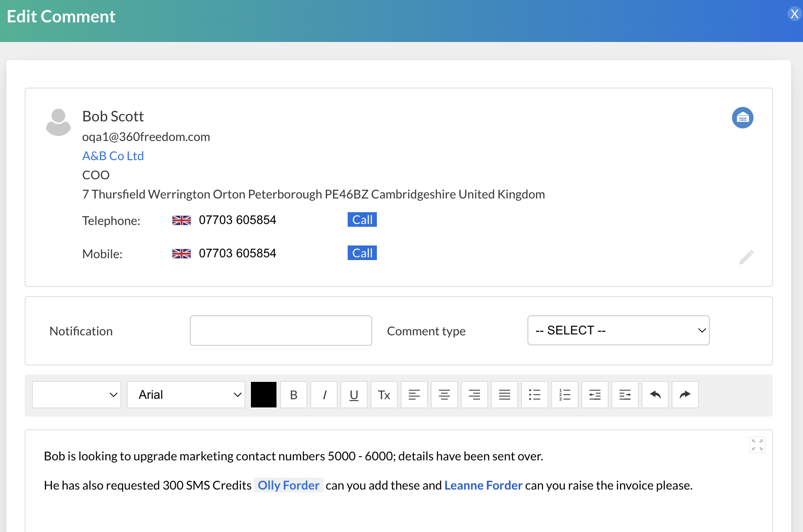Justify the comment text
Viewport: 803px width, 532px height.
coord(505,395)
